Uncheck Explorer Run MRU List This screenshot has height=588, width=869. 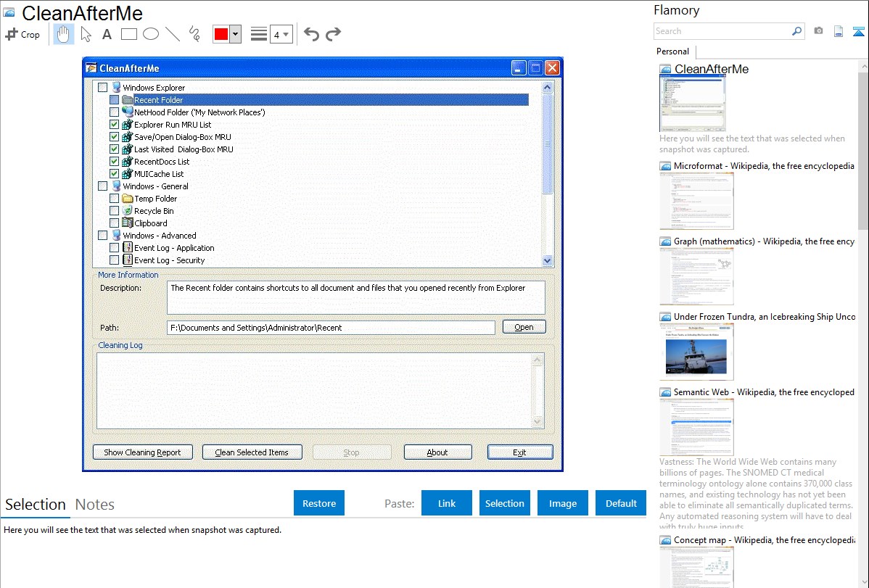click(114, 125)
